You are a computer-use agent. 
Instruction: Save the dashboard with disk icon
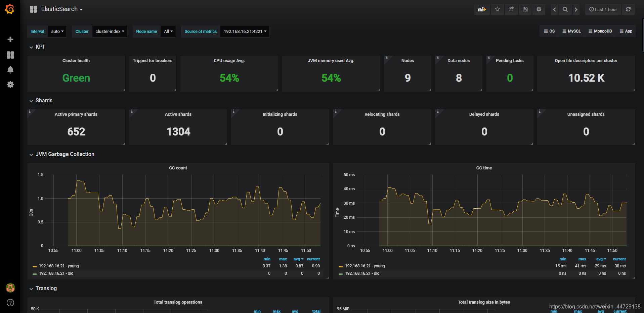click(x=525, y=9)
